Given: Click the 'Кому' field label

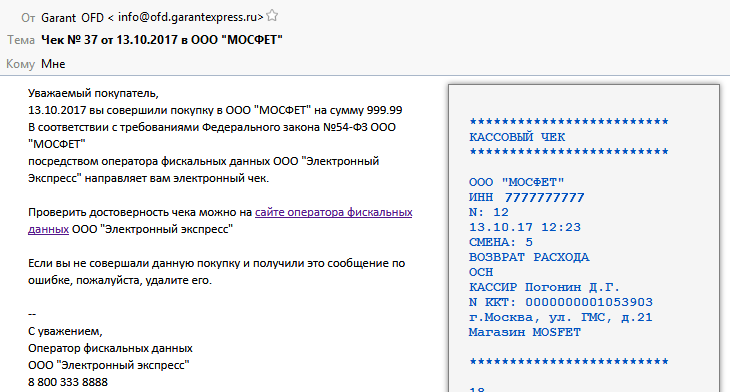Looking at the screenshot, I should coord(20,64).
